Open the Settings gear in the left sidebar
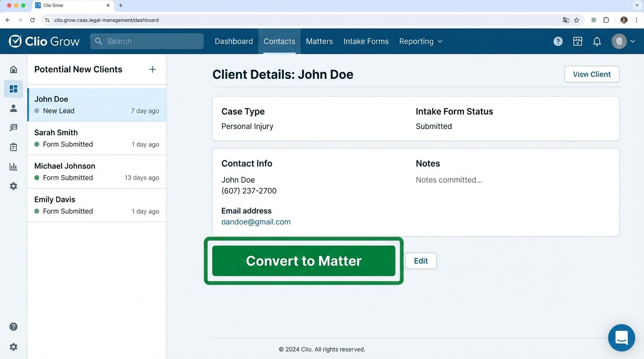The image size is (644, 359). [x=13, y=186]
